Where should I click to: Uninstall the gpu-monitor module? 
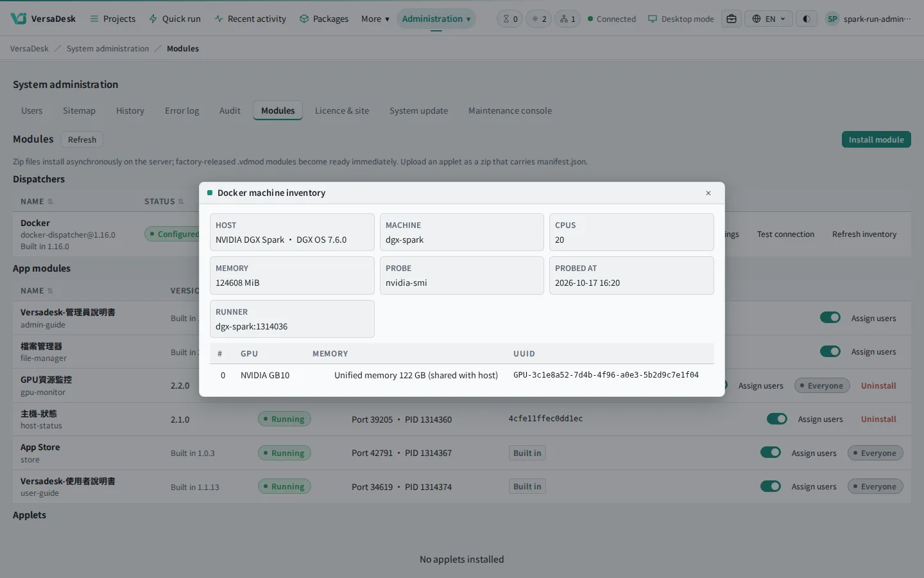(878, 386)
